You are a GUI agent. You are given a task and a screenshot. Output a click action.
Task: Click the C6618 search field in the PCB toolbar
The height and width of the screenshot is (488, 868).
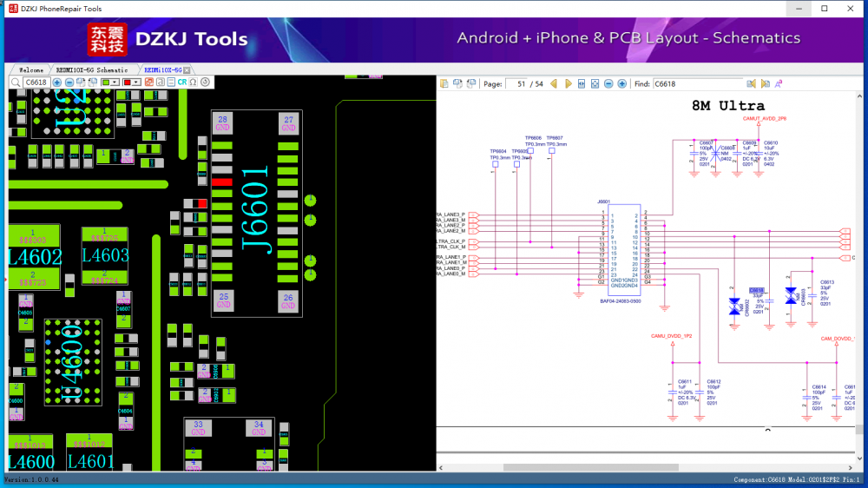click(x=36, y=82)
